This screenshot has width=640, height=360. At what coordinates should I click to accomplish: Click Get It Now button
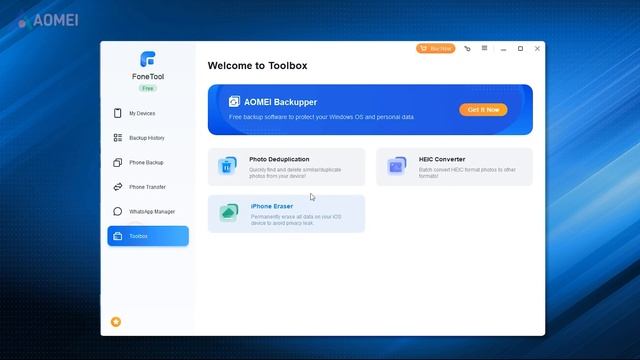click(x=483, y=109)
